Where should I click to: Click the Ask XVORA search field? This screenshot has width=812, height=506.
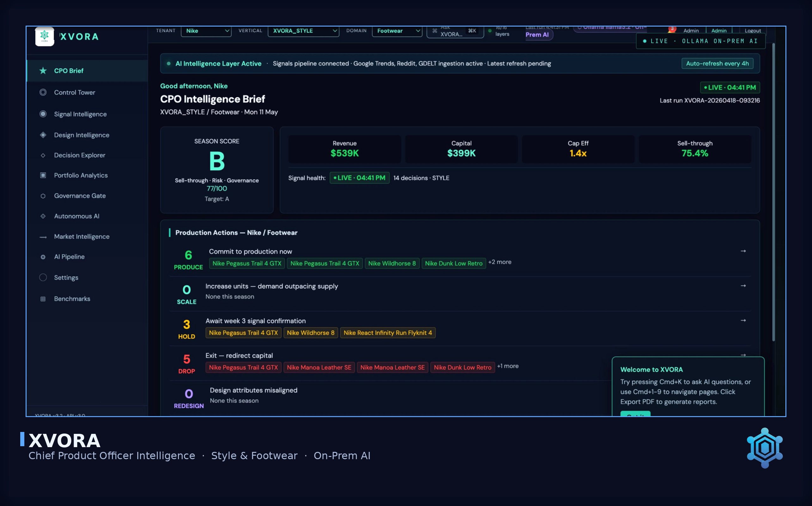(x=455, y=32)
